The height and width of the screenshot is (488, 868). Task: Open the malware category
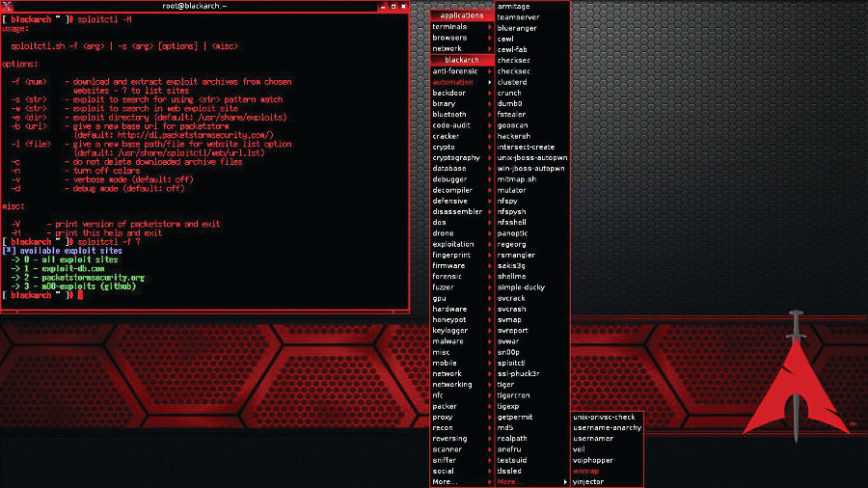[x=462, y=341]
